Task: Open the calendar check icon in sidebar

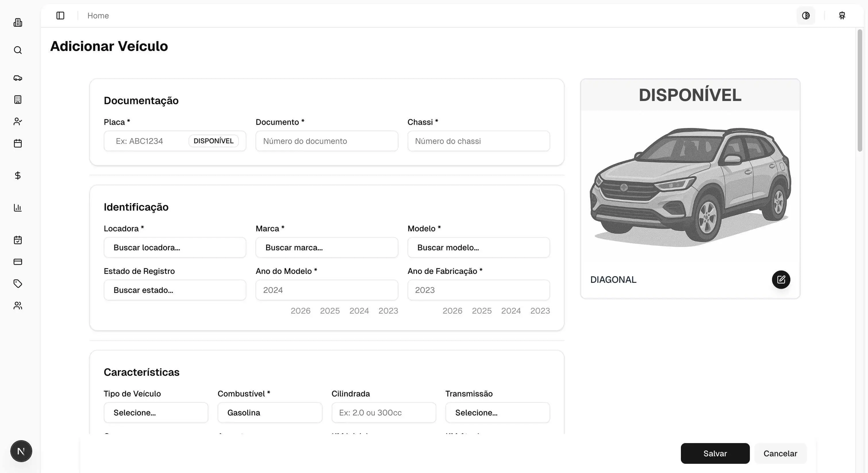Action: pyautogui.click(x=18, y=240)
